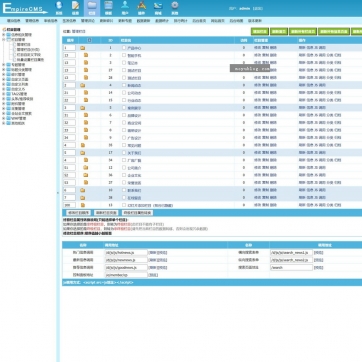The image size is (362, 362).
Task: Click the page icon in ID 6 row
Action: [86, 115]
